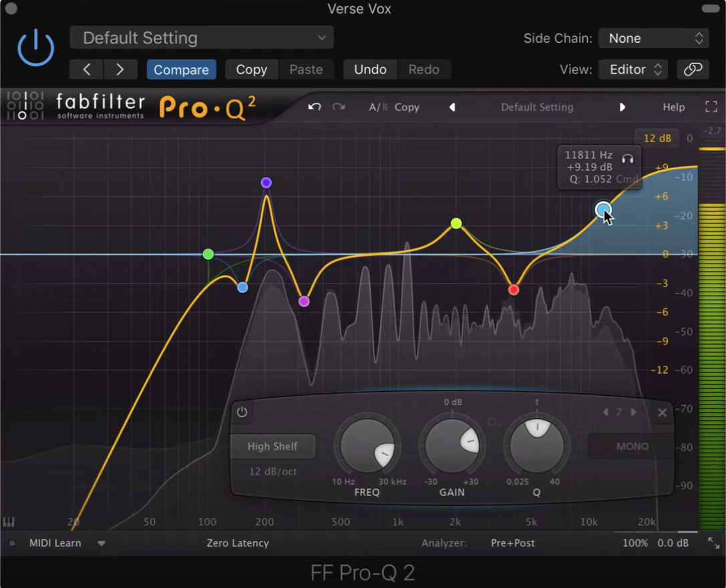The height and width of the screenshot is (588, 726).
Task: Select next band with right arrow
Action: click(x=633, y=412)
